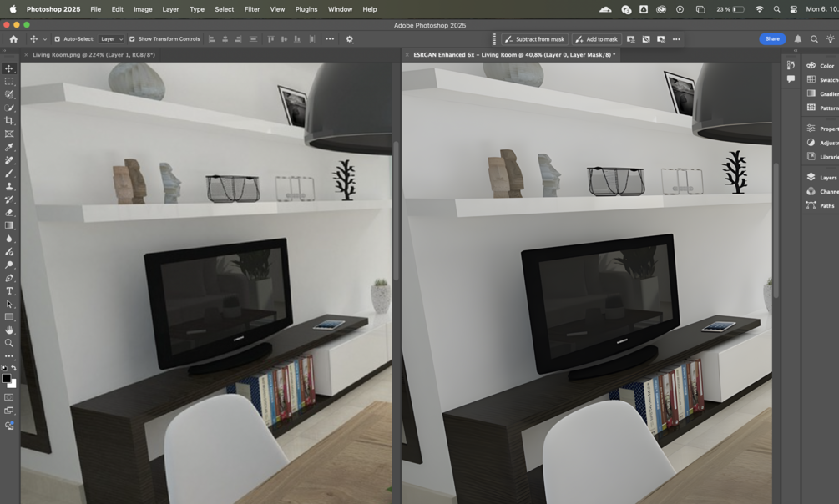The height and width of the screenshot is (504, 839).
Task: Toggle Quick Mask mode icon
Action: pyautogui.click(x=9, y=397)
